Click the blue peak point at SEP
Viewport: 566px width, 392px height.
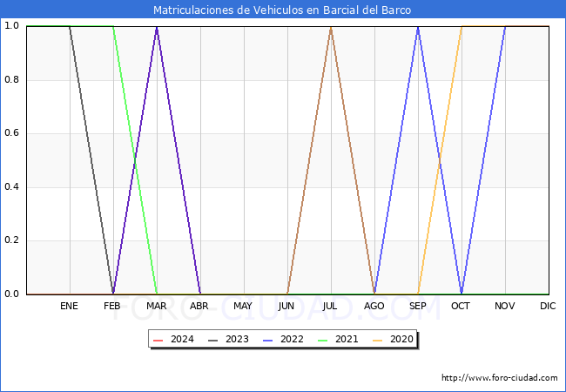click(x=418, y=27)
